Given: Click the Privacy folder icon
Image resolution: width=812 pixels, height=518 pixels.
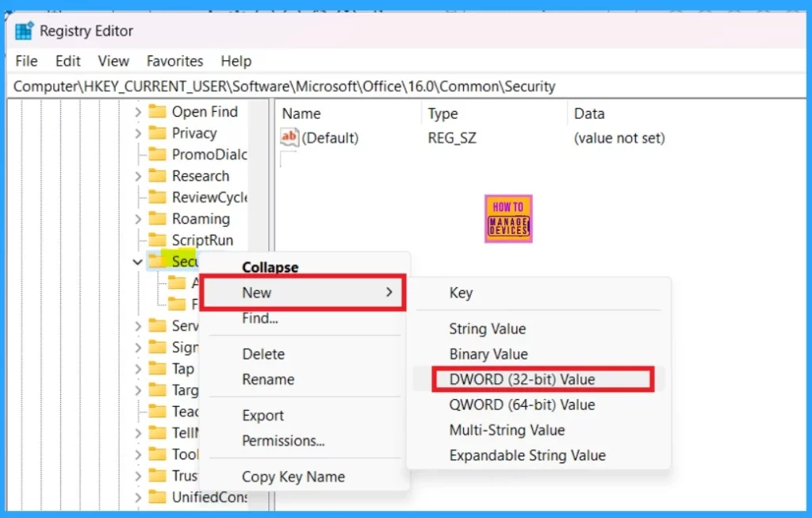Looking at the screenshot, I should (x=157, y=133).
